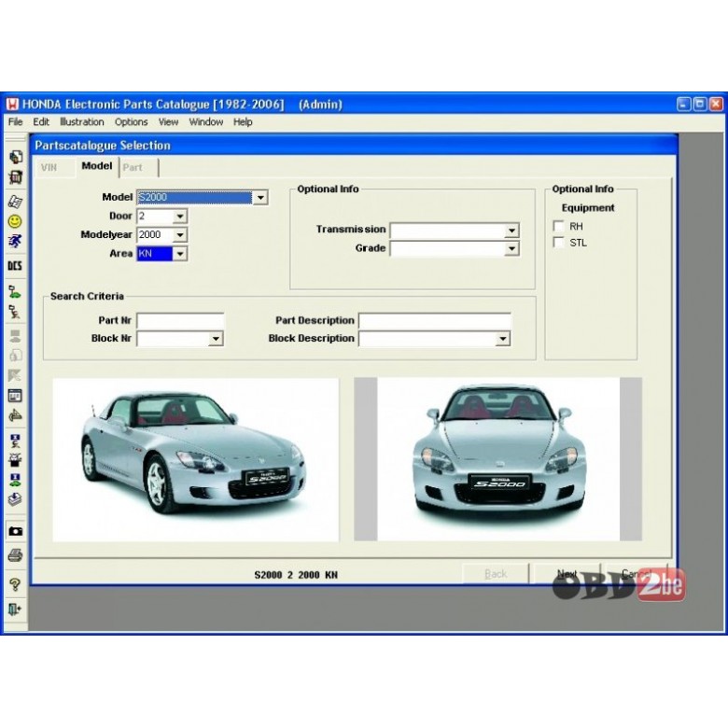Click the Part Description input field
728x728 pixels.
[435, 320]
